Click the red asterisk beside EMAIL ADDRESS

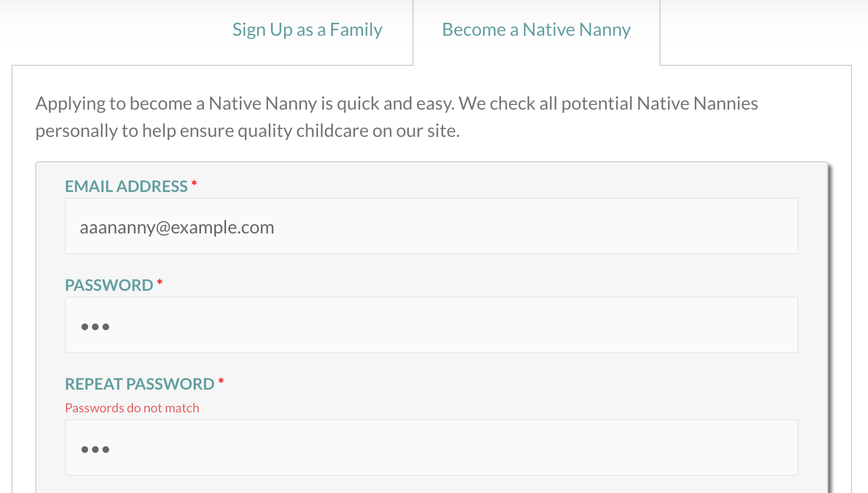[194, 183]
